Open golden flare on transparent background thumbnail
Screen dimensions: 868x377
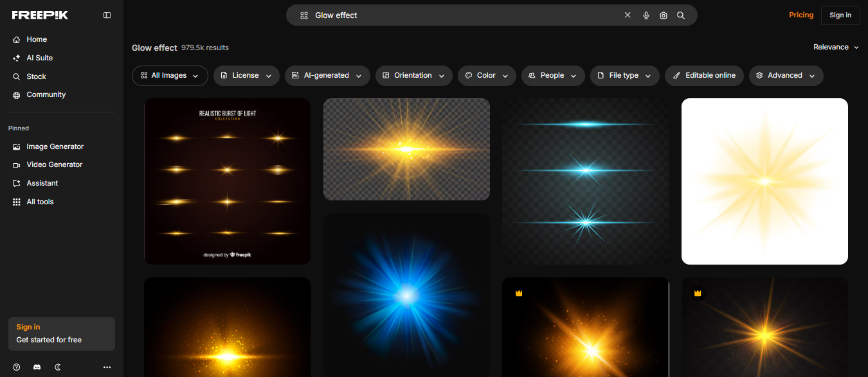tap(406, 150)
